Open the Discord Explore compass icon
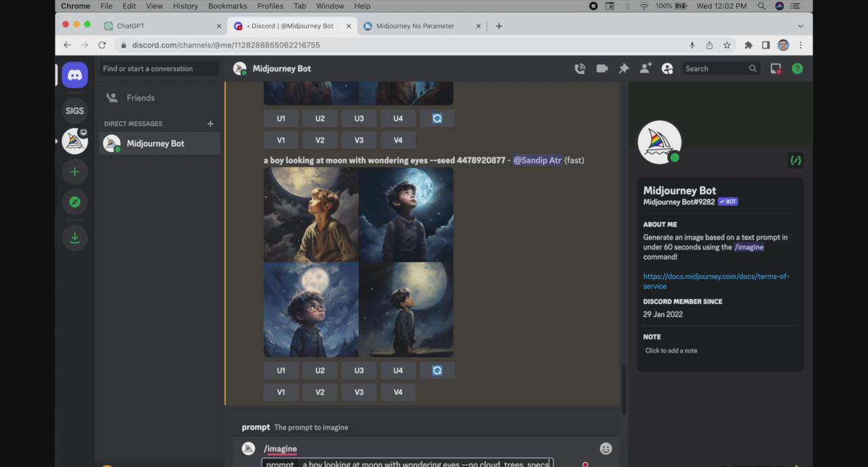The width and height of the screenshot is (868, 467). coord(75,202)
